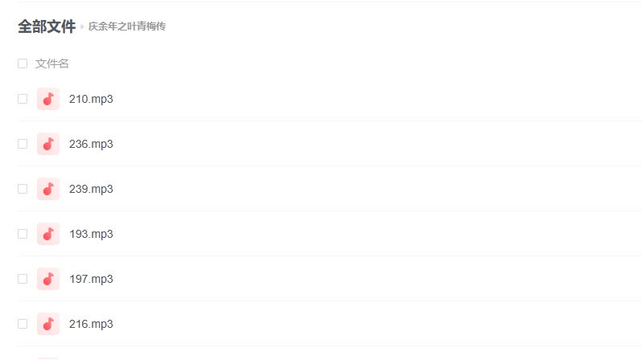Check the box for 210.mp3

click(x=23, y=99)
